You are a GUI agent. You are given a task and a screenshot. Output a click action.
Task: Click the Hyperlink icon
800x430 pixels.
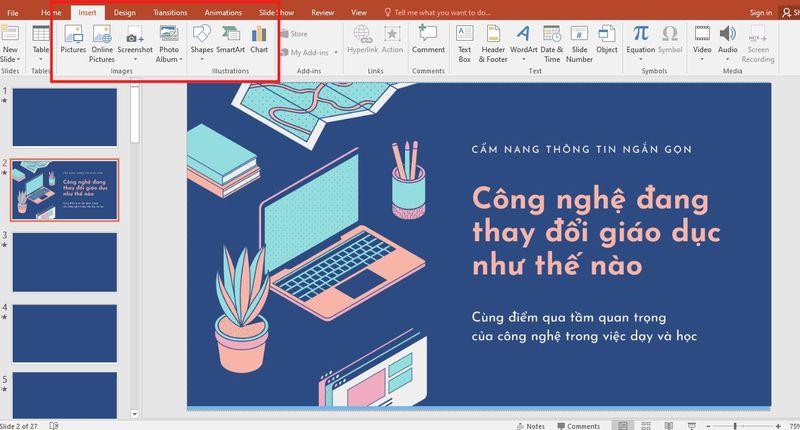(x=362, y=34)
